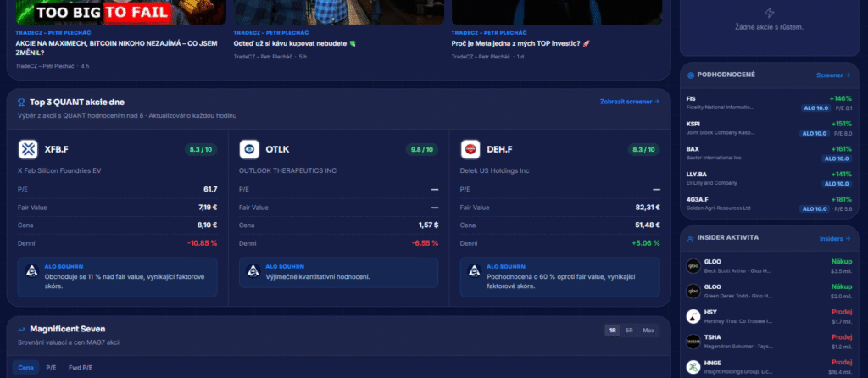Click the DEH.F 8.3 / 10 score badge
868x378 pixels.
644,149
